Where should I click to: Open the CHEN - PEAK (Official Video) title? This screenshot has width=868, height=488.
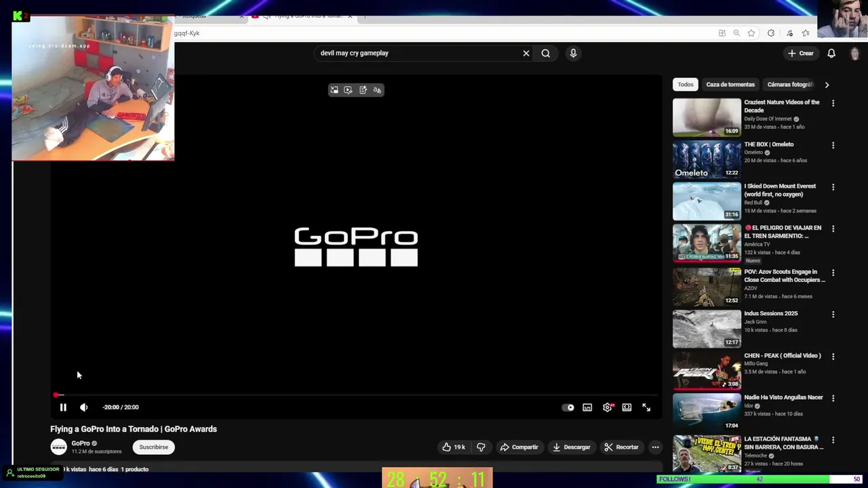(783, 356)
